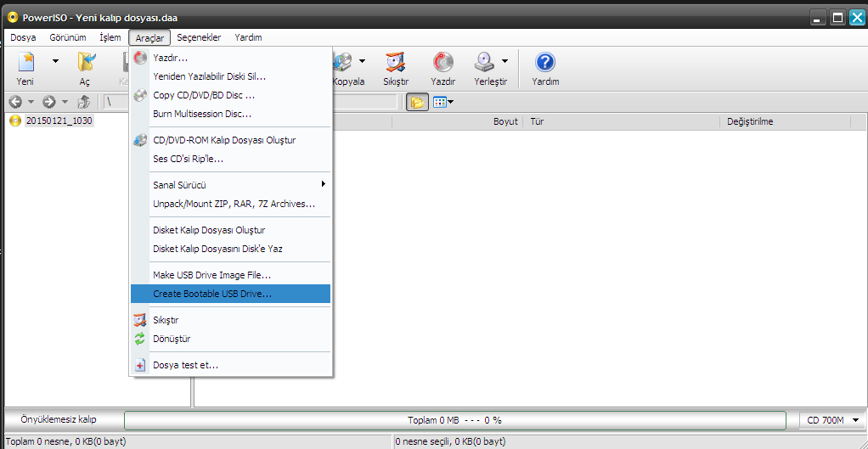Open back history dropdown arrow
The image size is (868, 449).
point(31,102)
